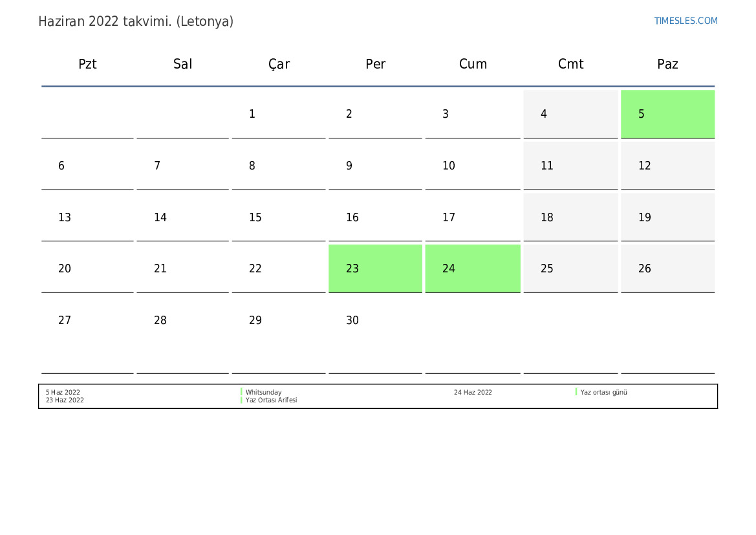Image resolution: width=756 pixels, height=535 pixels.
Task: Select June 5 highlighted Whitsunday cell
Action: [x=667, y=114]
